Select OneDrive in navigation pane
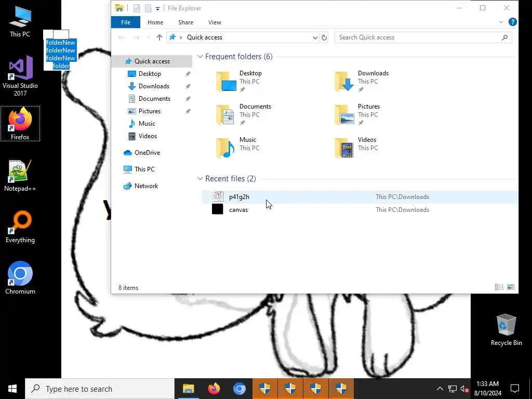532x399 pixels. [x=147, y=153]
